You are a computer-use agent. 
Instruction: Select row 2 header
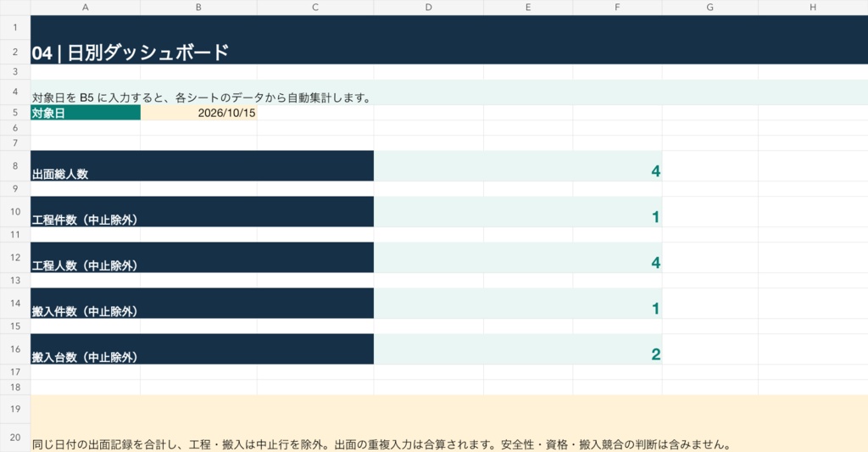pyautogui.click(x=15, y=52)
